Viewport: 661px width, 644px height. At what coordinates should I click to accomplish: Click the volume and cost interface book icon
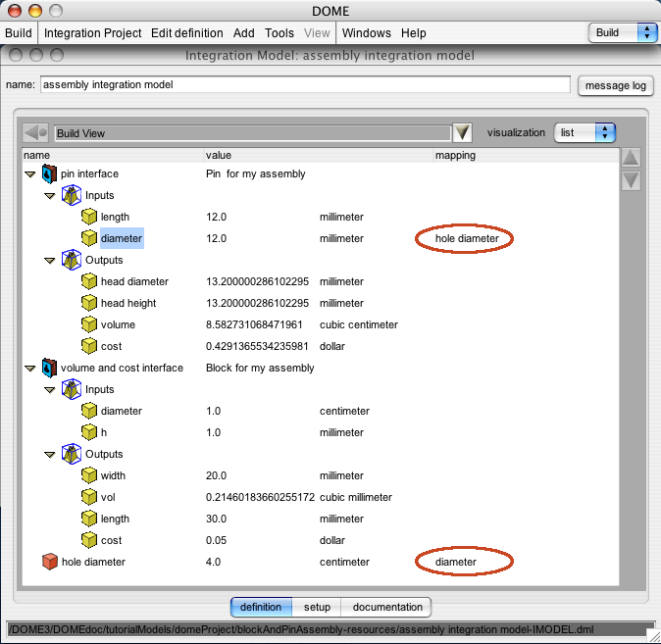49,368
